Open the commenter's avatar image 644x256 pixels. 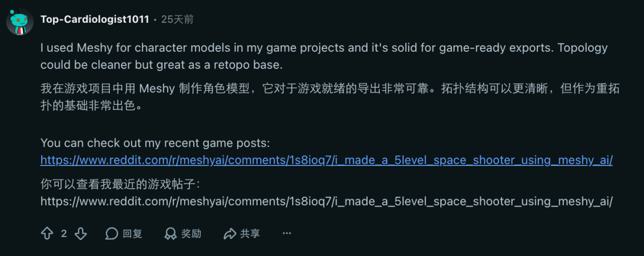(19, 21)
